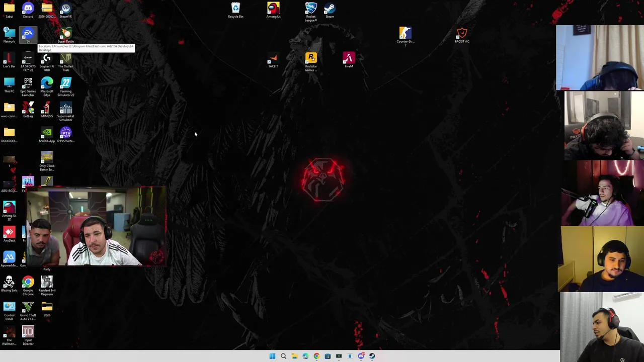Select the Microsoft Edge shortcut
This screenshot has height=362, width=644.
(x=47, y=86)
